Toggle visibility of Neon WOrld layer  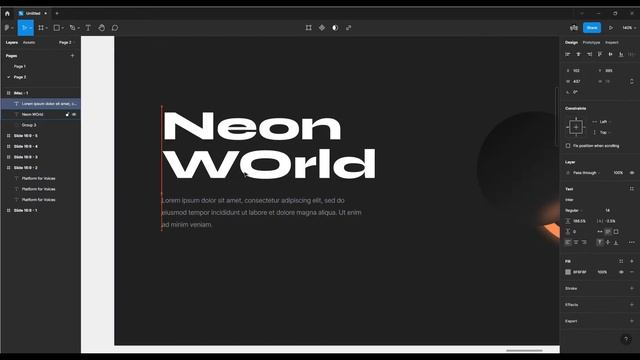pos(74,115)
